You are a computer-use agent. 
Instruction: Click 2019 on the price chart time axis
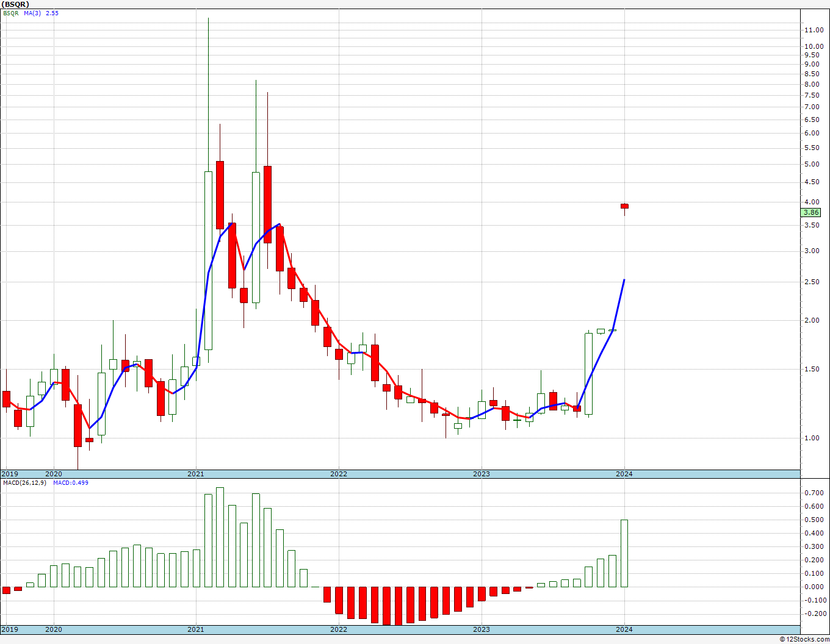pos(9,474)
